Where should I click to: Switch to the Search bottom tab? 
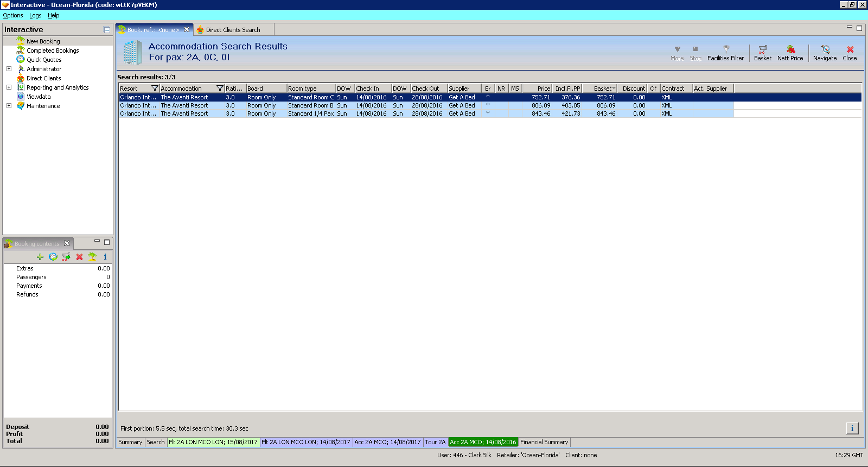pyautogui.click(x=156, y=442)
